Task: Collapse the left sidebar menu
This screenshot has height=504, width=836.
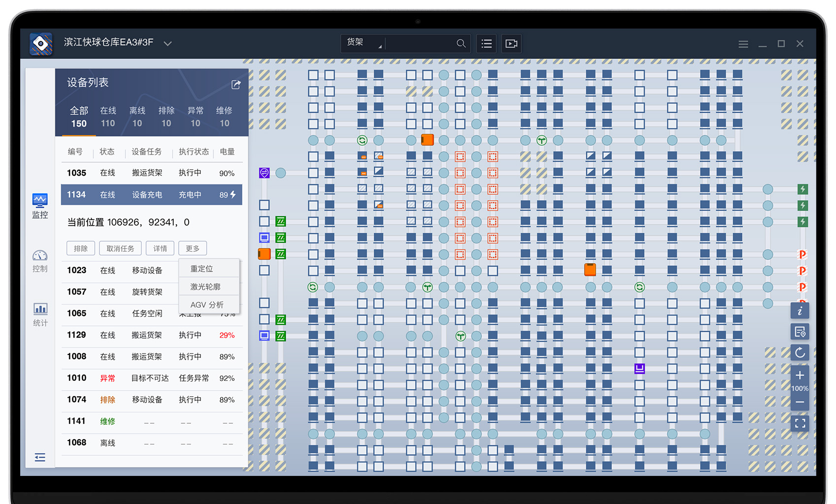Action: pyautogui.click(x=40, y=457)
